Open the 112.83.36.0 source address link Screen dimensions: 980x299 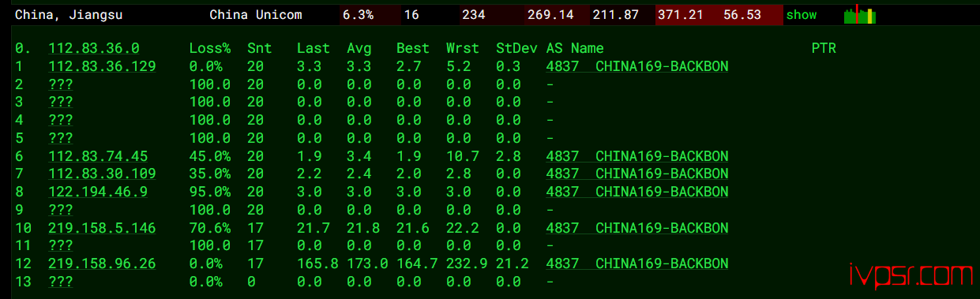coord(94,49)
